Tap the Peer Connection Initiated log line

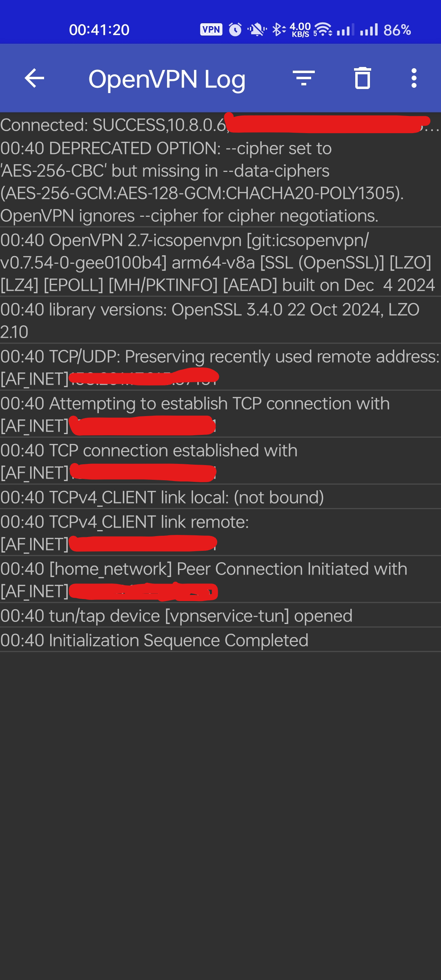(x=204, y=579)
